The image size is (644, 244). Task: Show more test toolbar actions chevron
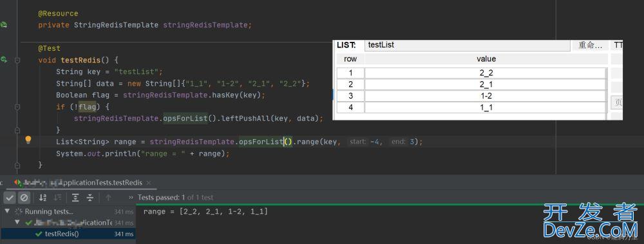[x=131, y=198]
